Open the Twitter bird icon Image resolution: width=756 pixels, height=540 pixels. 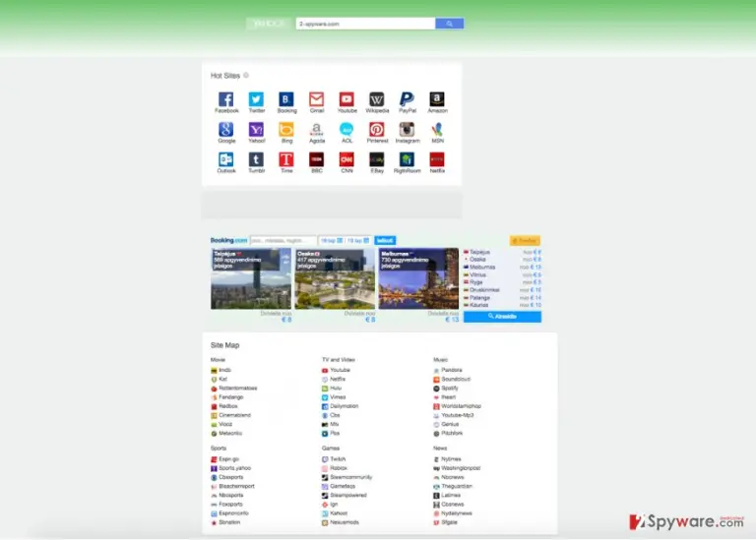tap(256, 99)
